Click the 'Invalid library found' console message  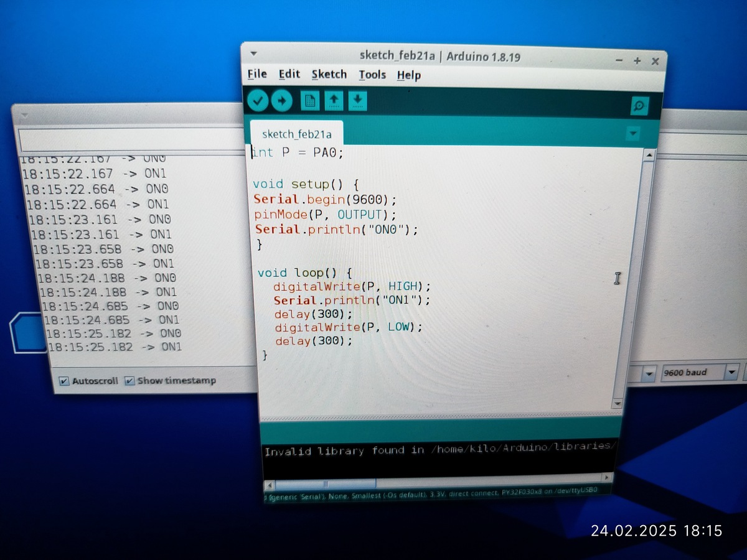tap(439, 449)
